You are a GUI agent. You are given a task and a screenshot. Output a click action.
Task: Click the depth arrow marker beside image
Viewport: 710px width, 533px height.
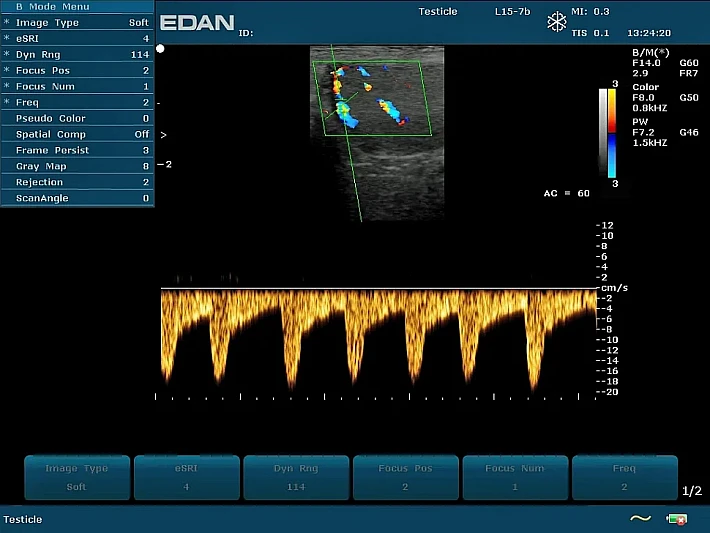(163, 134)
